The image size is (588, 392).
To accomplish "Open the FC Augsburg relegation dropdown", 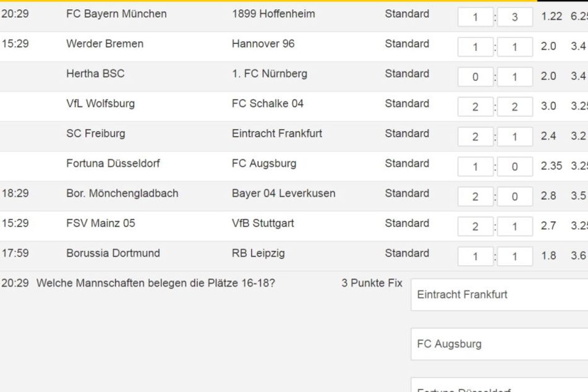I will click(x=500, y=344).
